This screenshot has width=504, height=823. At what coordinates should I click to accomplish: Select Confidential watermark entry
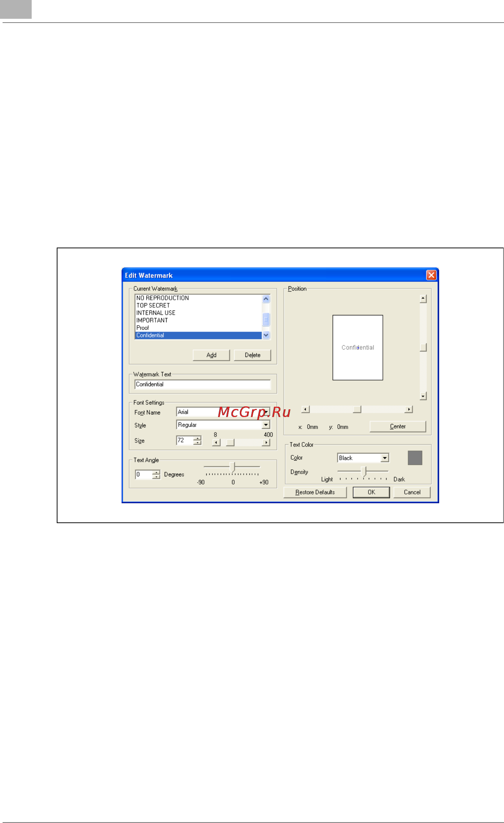[x=199, y=335]
